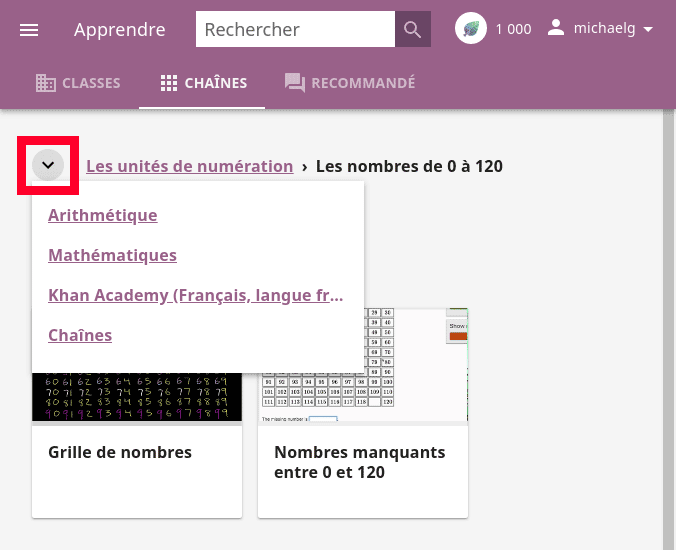Go to Khan Academy (Français) channel link
The width and height of the screenshot is (676, 550).
195,295
